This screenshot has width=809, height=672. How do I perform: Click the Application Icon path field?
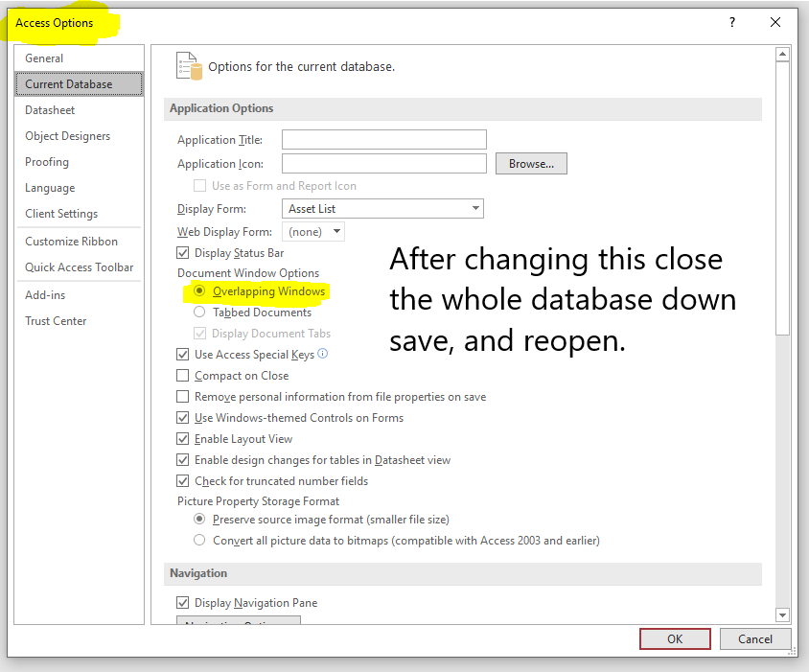tap(383, 163)
